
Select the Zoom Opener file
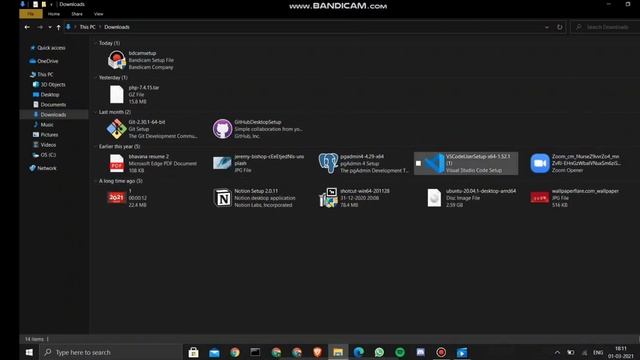click(576, 163)
